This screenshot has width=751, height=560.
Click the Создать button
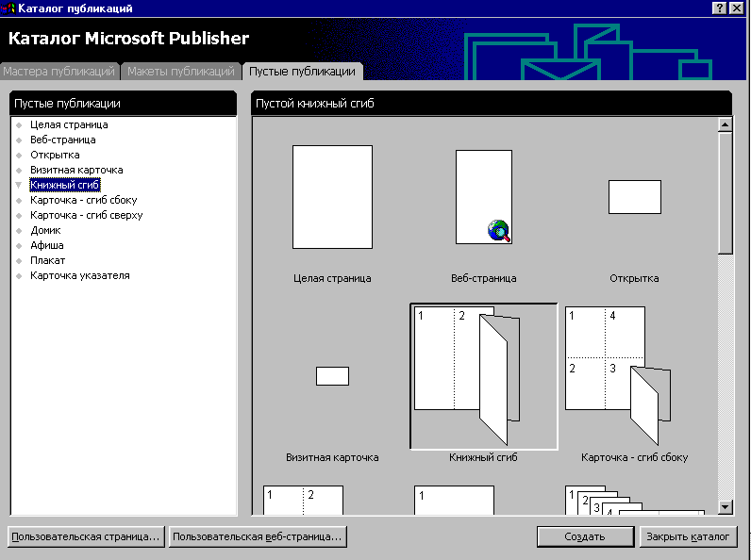(x=585, y=536)
